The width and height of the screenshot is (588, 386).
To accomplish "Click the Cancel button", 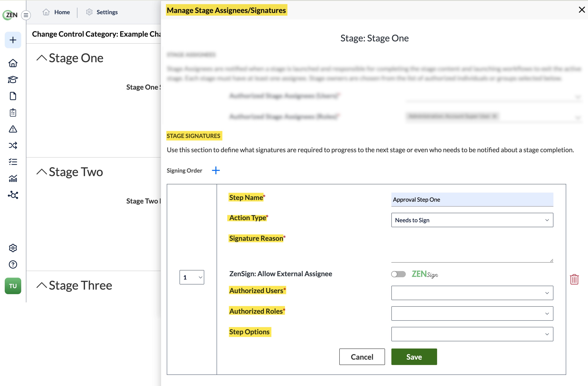I will coord(362,357).
